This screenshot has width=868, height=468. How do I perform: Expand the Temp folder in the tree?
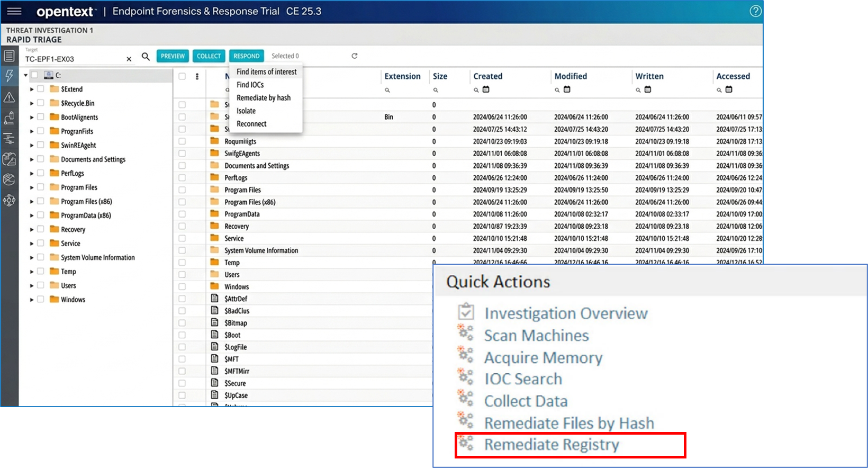click(x=32, y=272)
